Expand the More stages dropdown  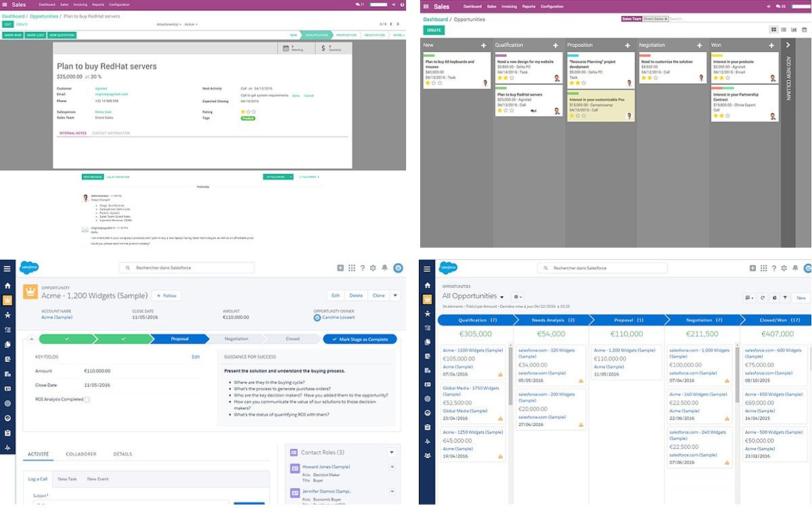click(x=399, y=34)
